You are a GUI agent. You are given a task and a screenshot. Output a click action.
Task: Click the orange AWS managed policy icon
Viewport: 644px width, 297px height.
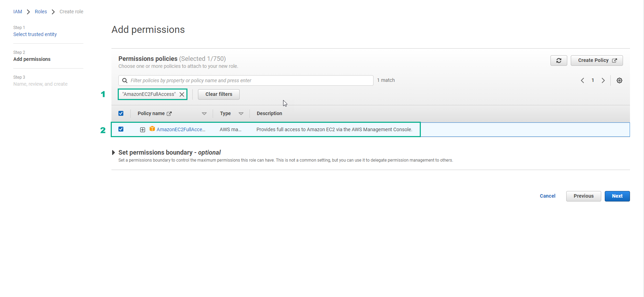(x=152, y=129)
